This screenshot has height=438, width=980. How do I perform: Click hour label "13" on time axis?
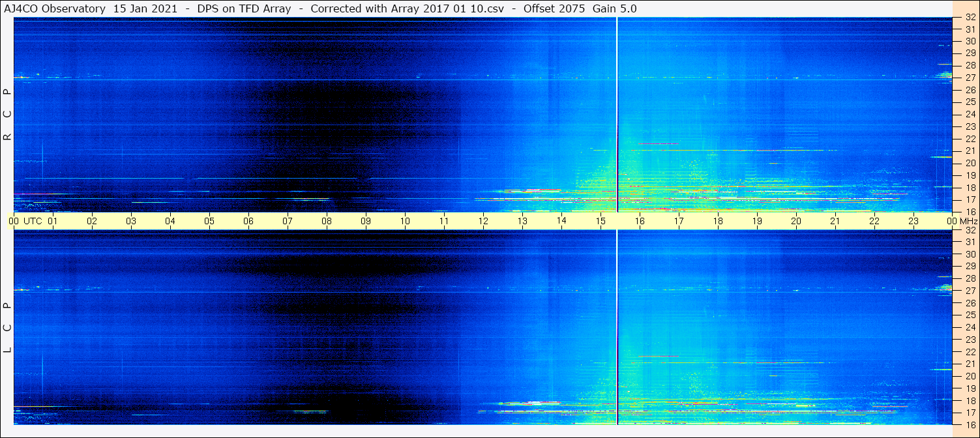[522, 221]
